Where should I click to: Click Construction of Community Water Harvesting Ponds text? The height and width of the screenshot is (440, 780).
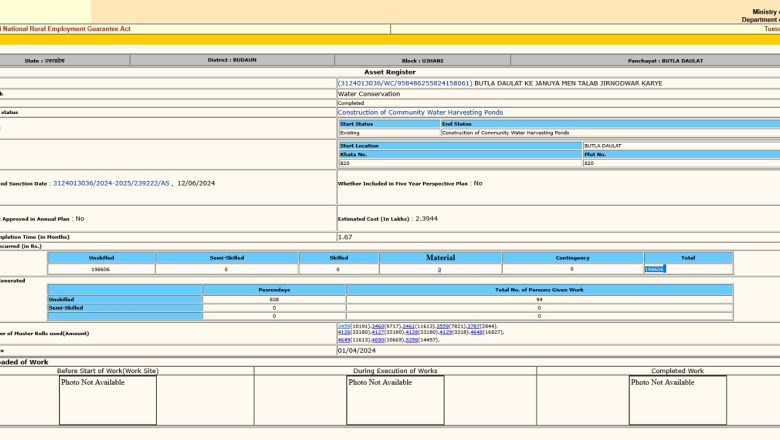[420, 112]
